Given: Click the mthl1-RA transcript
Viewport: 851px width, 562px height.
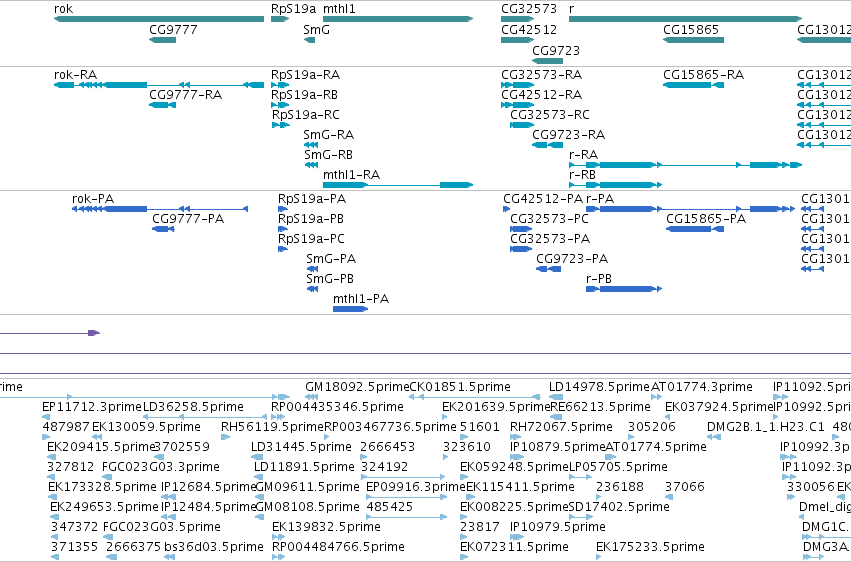Looking at the screenshot, I should click(x=398, y=185).
